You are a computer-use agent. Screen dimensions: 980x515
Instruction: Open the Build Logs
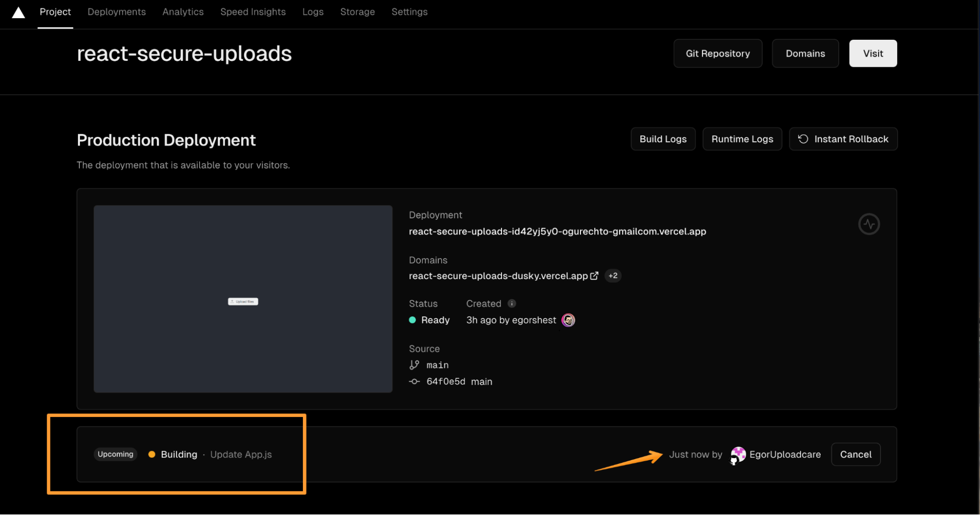point(663,139)
